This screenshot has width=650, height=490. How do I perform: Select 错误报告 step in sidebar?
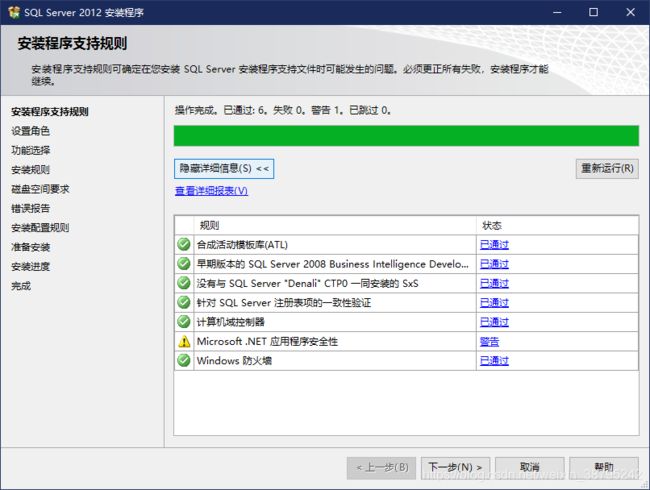(x=30, y=208)
